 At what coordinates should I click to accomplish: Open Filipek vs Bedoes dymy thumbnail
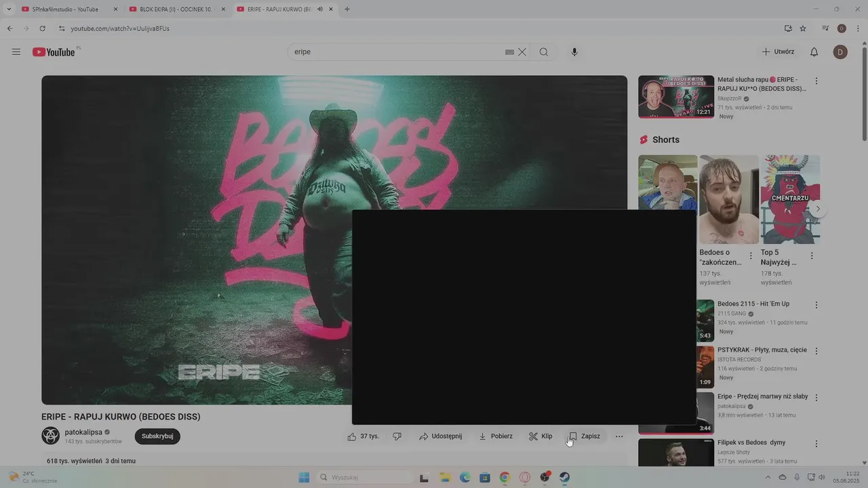coord(676,453)
